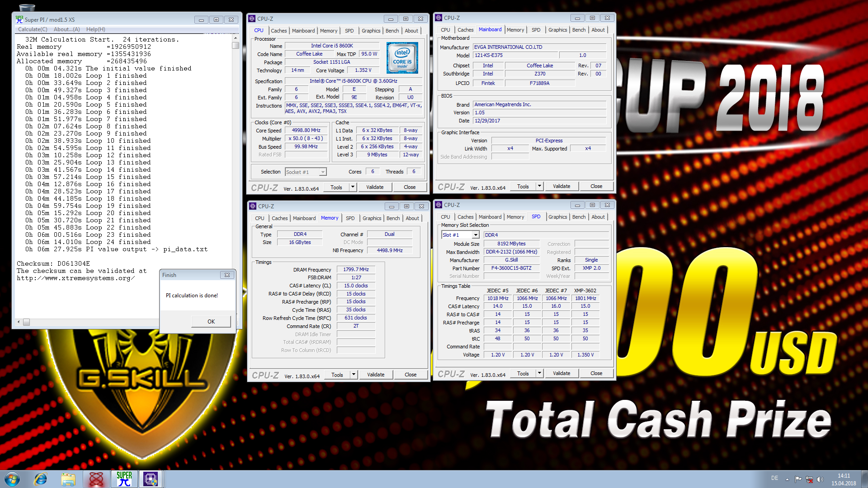Click Core Voltage value 1.352 V

pyautogui.click(x=363, y=70)
